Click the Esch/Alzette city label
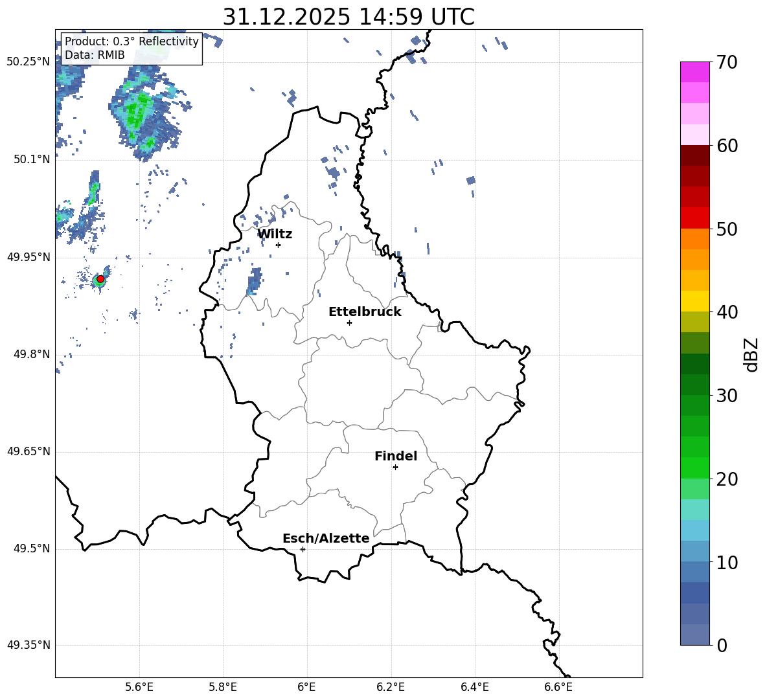This screenshot has height=700, width=767. click(326, 538)
